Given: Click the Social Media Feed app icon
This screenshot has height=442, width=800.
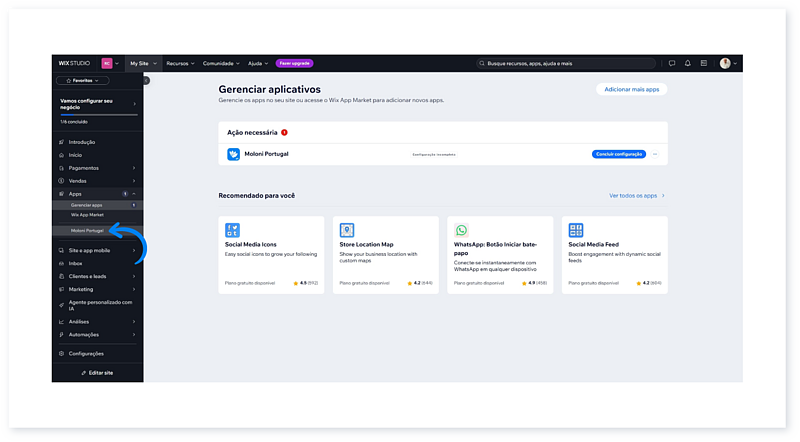Looking at the screenshot, I should tap(576, 230).
